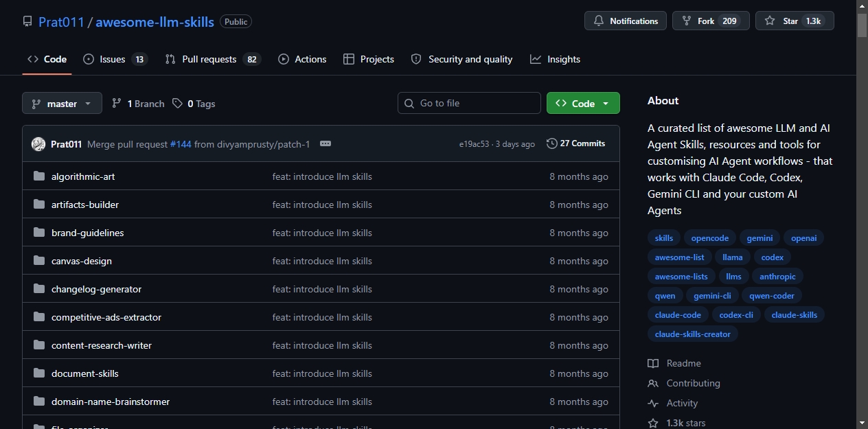Open the Code tab
The height and width of the screenshot is (429, 868).
[x=47, y=59]
